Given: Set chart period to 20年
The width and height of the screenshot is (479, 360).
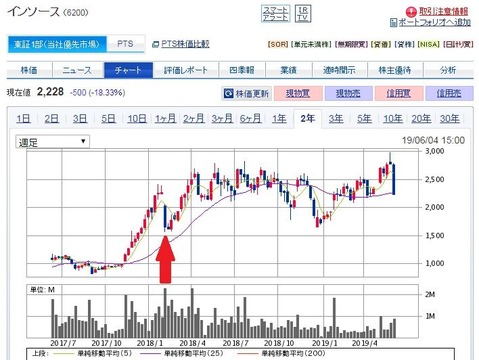Looking at the screenshot, I should [x=421, y=119].
